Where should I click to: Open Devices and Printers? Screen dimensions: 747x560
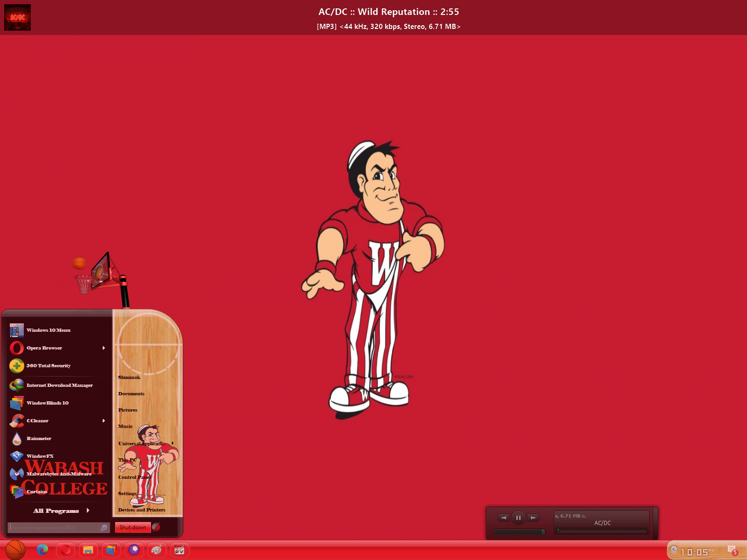(x=141, y=510)
